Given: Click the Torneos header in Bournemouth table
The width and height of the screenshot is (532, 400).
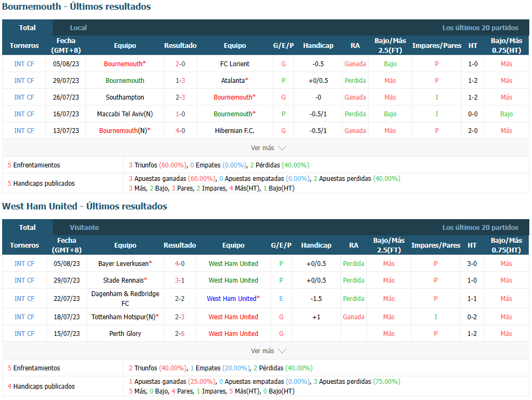Looking at the screenshot, I should click(24, 45).
